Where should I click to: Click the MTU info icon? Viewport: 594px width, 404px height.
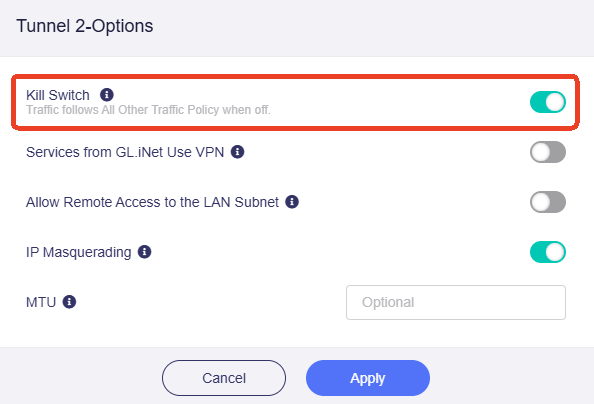point(69,302)
